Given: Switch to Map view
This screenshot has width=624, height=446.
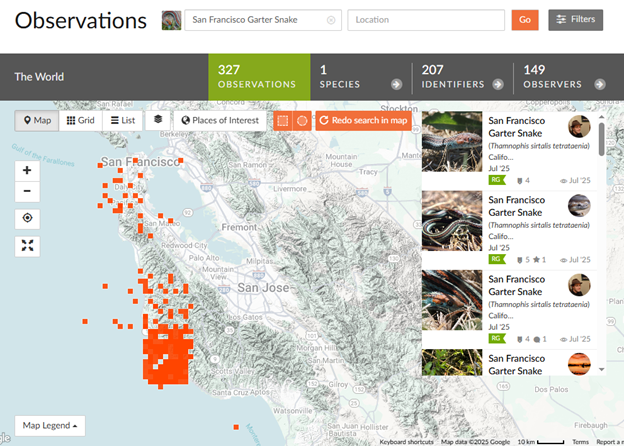Looking at the screenshot, I should pos(36,121).
